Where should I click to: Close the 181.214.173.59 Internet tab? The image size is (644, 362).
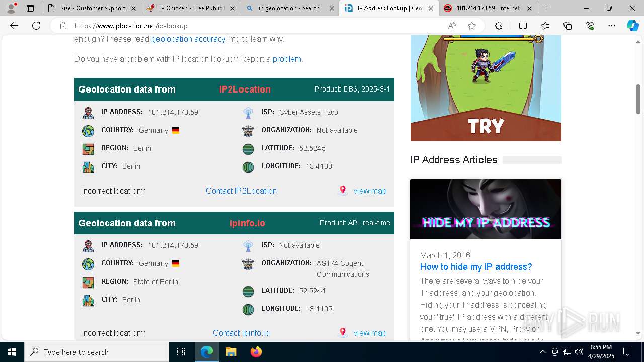(529, 8)
